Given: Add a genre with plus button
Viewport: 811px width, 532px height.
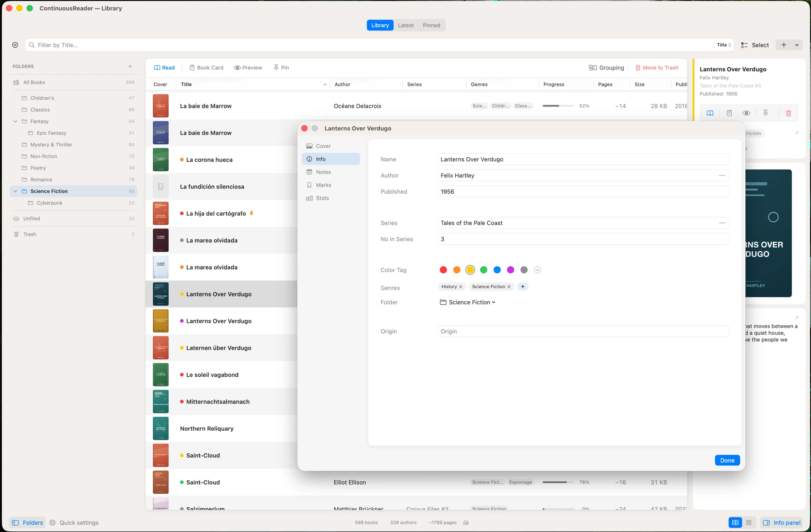Looking at the screenshot, I should [x=523, y=287].
